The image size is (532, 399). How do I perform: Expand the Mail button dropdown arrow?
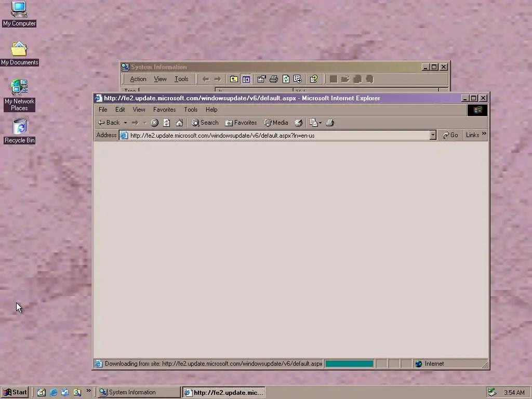pyautogui.click(x=320, y=123)
